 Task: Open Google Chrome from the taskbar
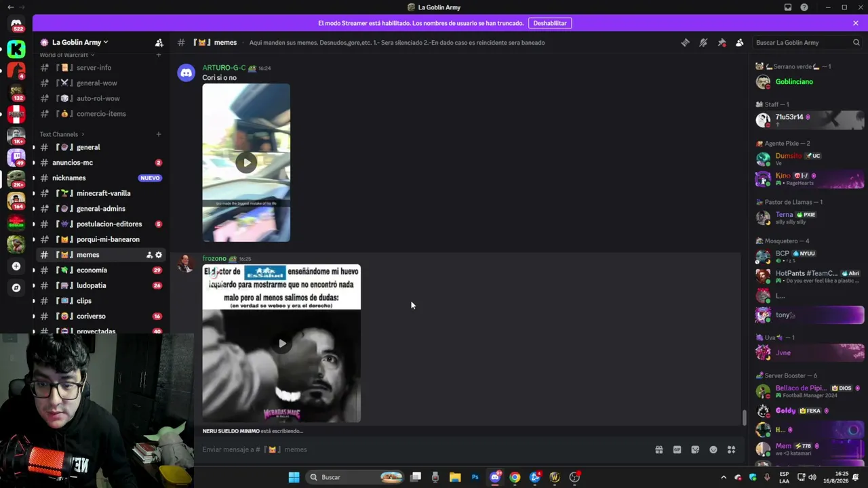click(515, 477)
